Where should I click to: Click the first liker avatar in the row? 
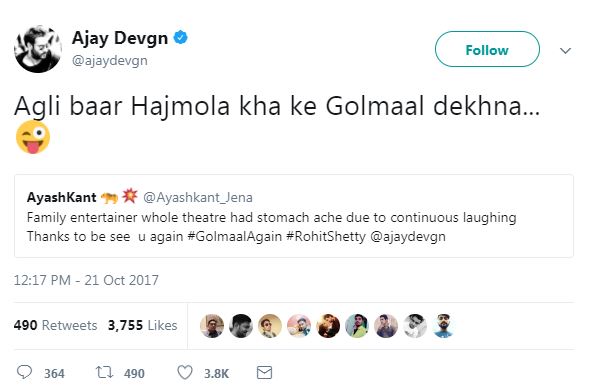(212, 326)
